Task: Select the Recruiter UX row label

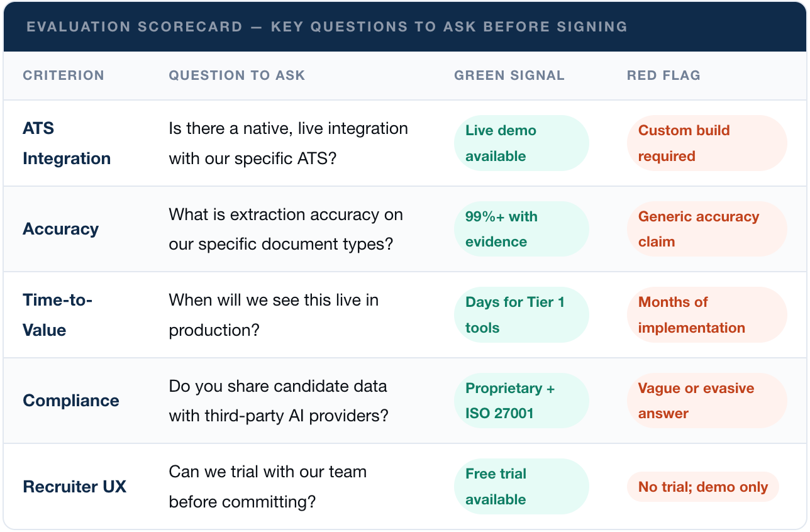Action: point(74,487)
